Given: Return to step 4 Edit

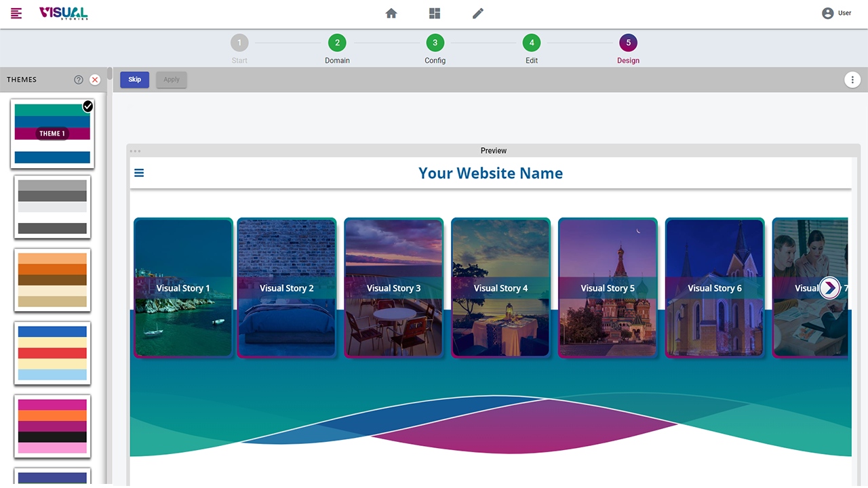Looking at the screenshot, I should pos(532,49).
